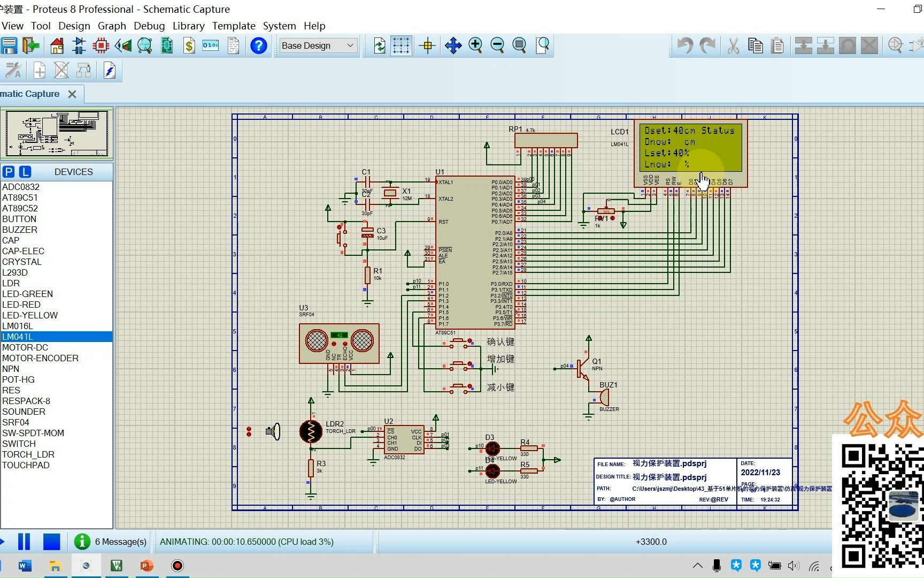
Task: Select ADC0832 in devices list
Action: [x=57, y=187]
